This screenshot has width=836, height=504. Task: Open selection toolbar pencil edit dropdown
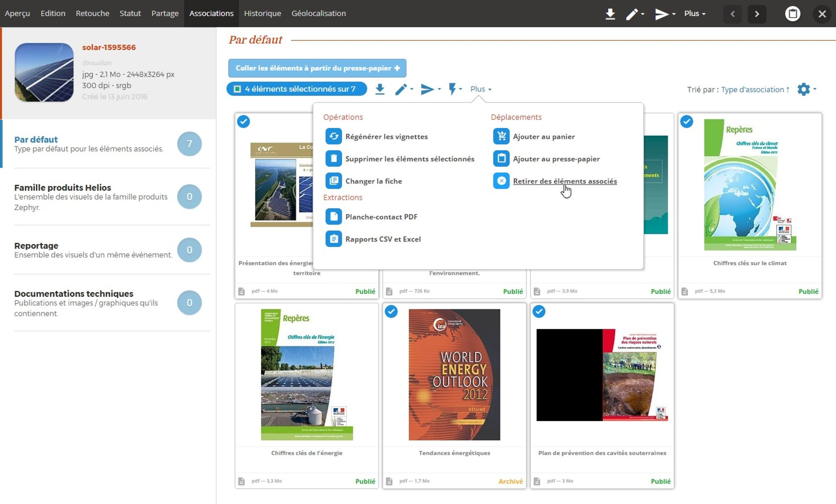coord(404,89)
